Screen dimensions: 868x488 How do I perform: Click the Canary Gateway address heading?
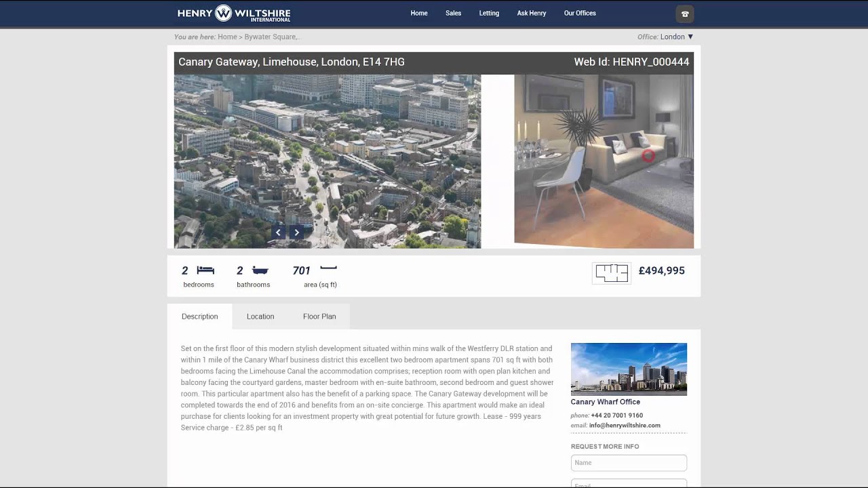[292, 62]
